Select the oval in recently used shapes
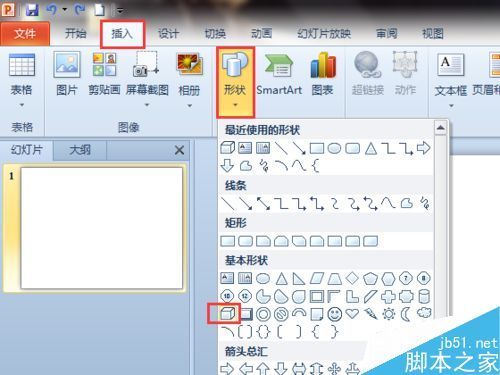 334,148
